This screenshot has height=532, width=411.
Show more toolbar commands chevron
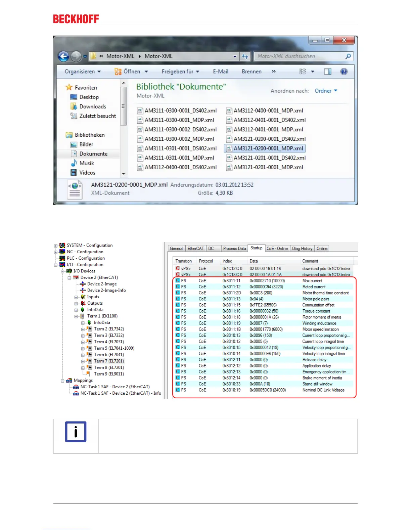pos(274,72)
